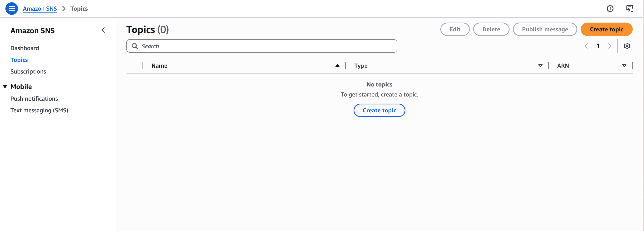The width and height of the screenshot is (644, 231).
Task: Sort the Type column
Action: click(540, 66)
